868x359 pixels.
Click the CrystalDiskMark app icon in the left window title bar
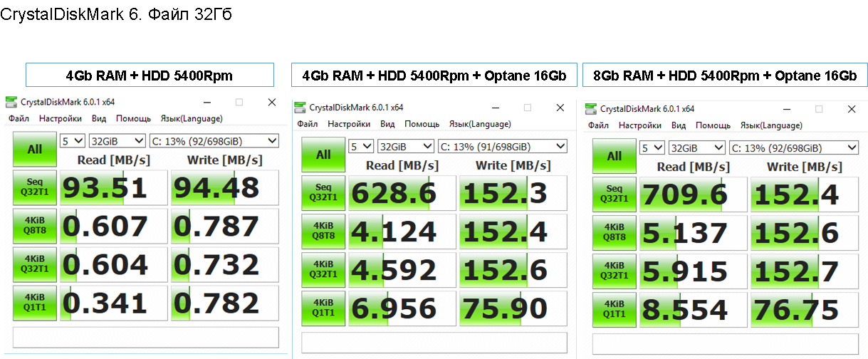[x=11, y=103]
